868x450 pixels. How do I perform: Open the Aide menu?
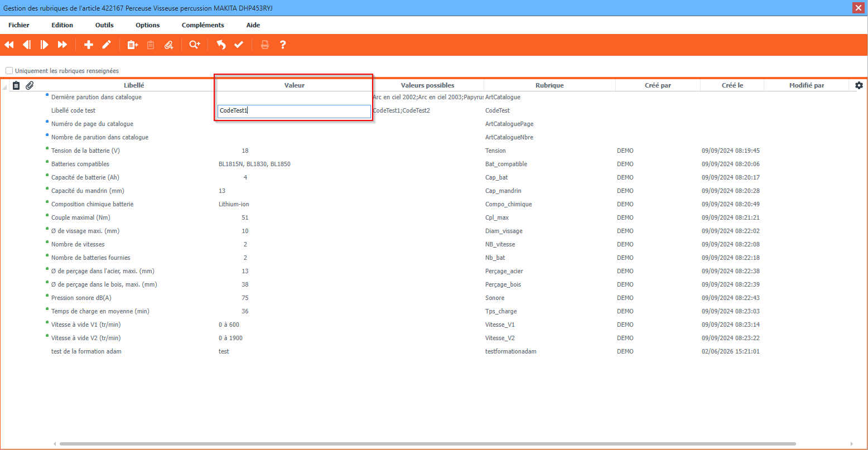pyautogui.click(x=253, y=25)
